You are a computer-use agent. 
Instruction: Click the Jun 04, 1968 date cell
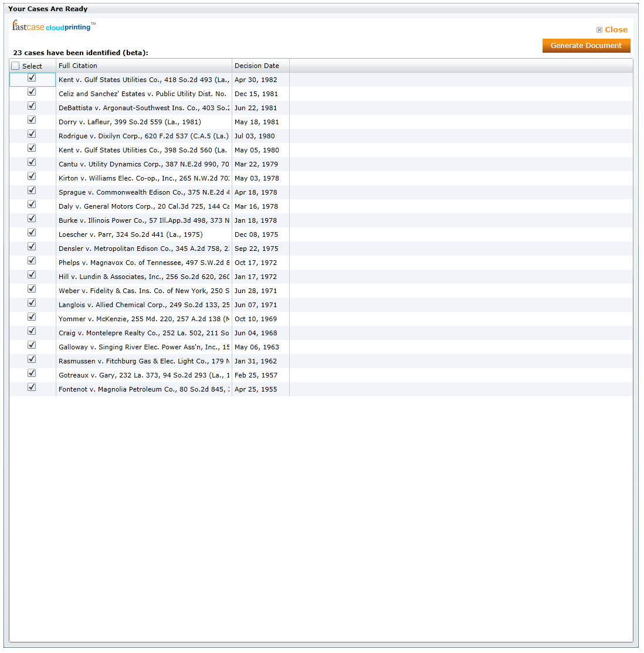(260, 333)
